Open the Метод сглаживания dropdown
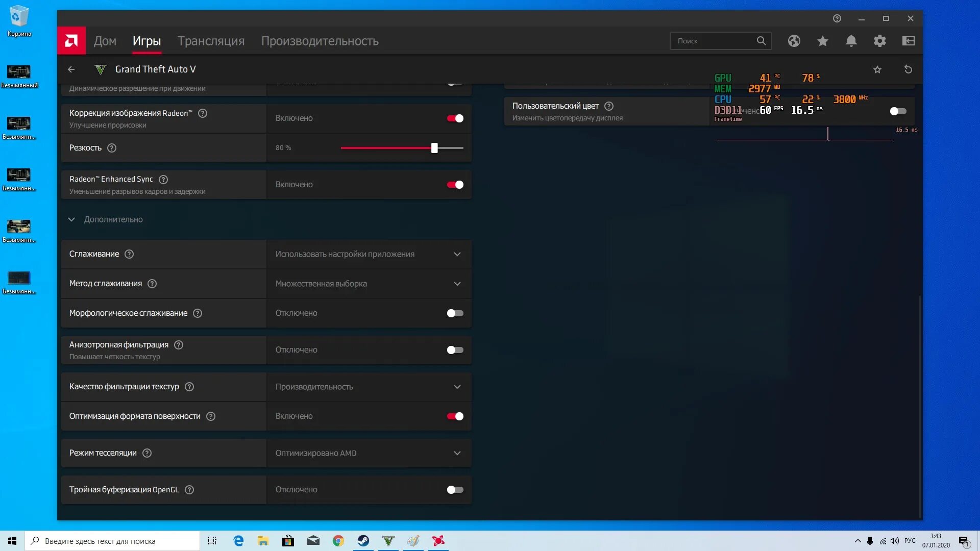980x551 pixels. click(369, 284)
